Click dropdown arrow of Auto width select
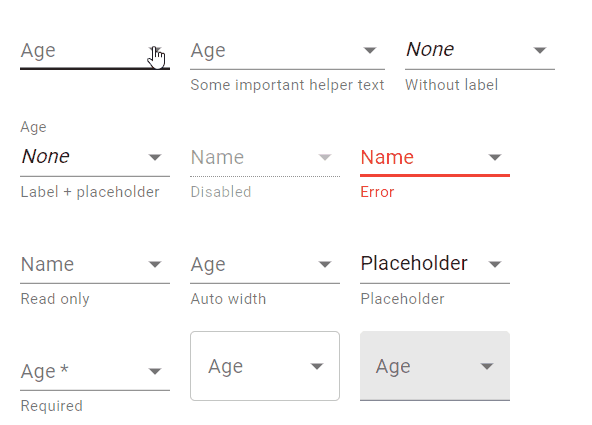 (x=325, y=264)
